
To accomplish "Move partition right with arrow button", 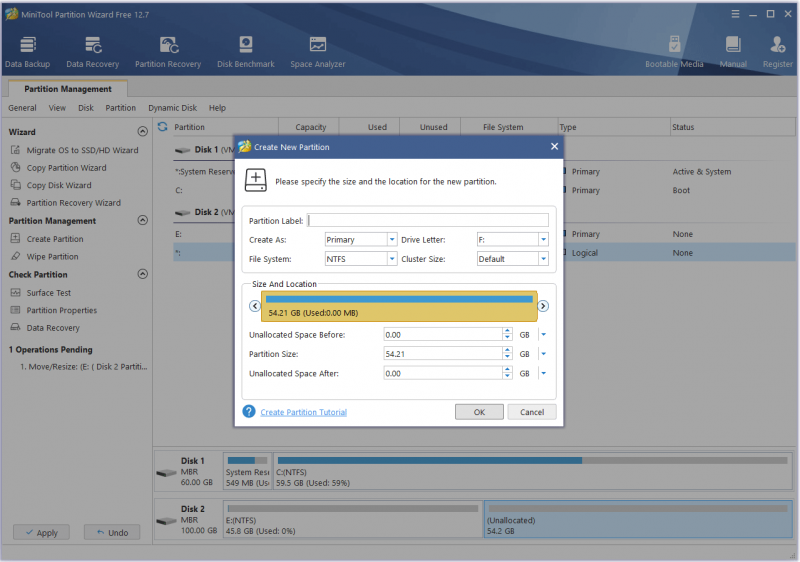I will tap(543, 306).
